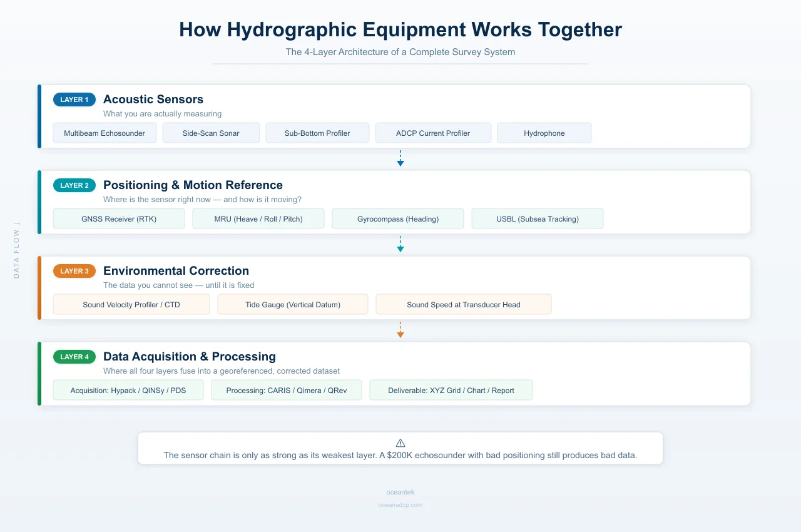Click the GNSS Receiver (RTK) chip

click(119, 218)
